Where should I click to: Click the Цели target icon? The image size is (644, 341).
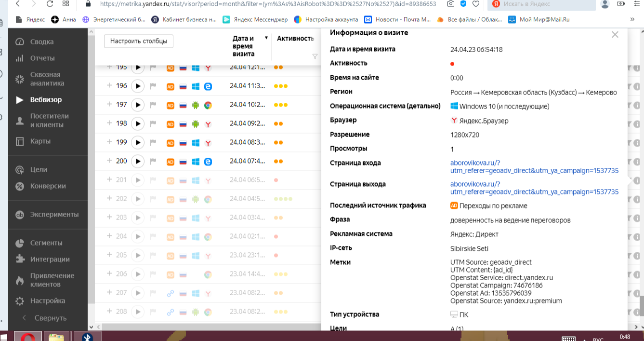pos(20,170)
